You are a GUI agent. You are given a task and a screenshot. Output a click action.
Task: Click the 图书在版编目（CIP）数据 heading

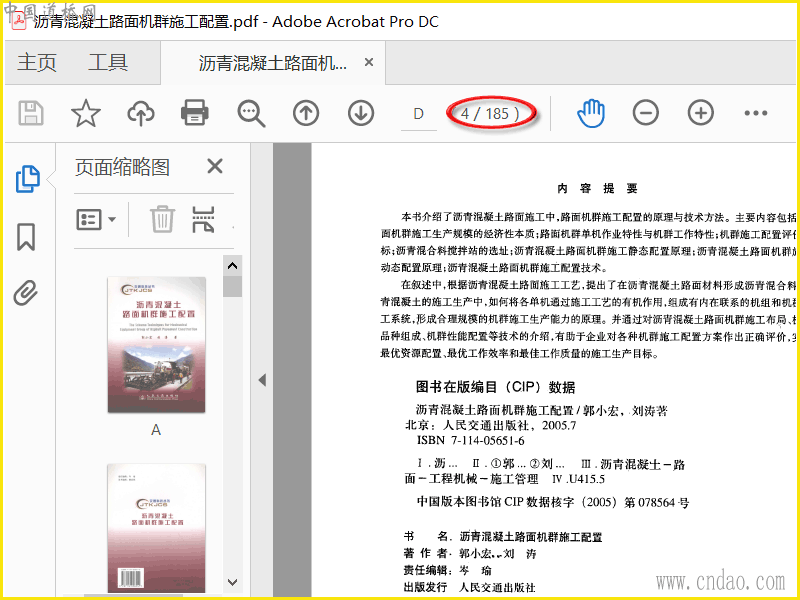495,387
